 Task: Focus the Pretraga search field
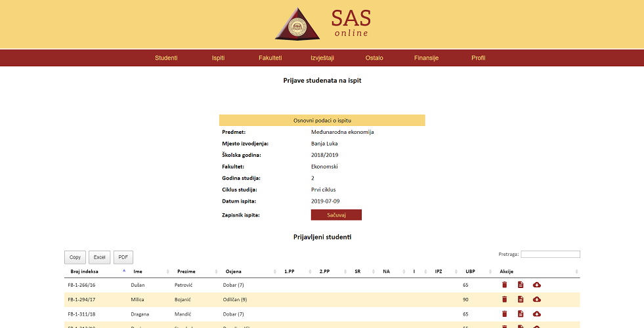click(550, 254)
